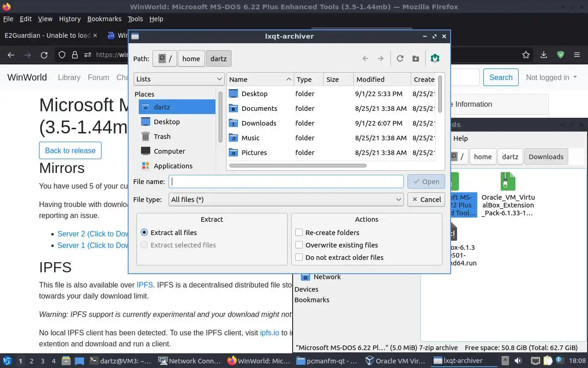This screenshot has height=368, width=588.
Task: Reload the file dialog folder listing
Action: 400,58
